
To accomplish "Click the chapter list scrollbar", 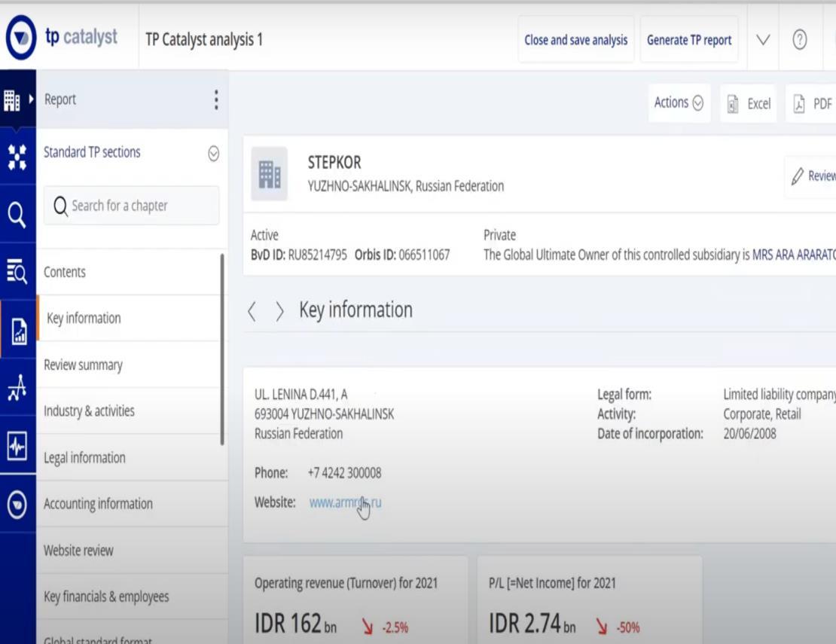I will (x=221, y=349).
